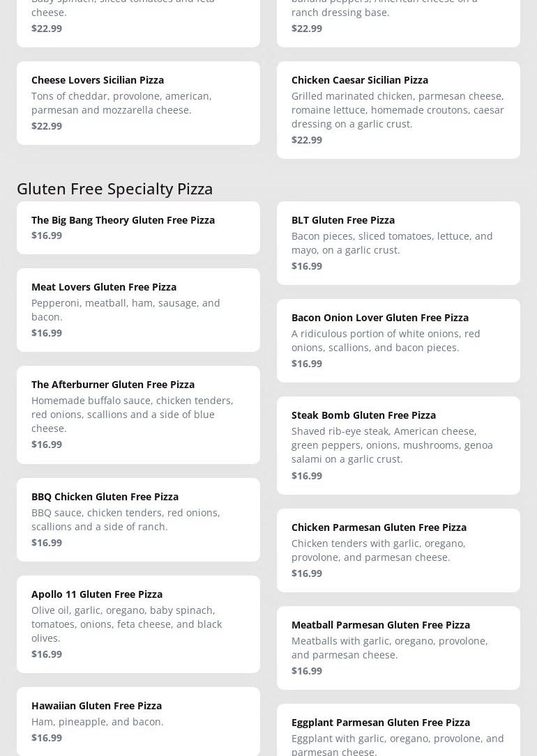Select Chicken Parmesan Gluten Free Pizza
The width and height of the screenshot is (537, 756).
click(x=379, y=527)
